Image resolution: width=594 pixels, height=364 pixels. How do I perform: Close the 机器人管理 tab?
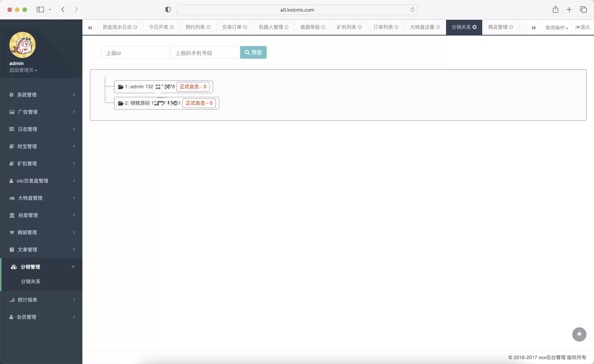pos(287,27)
